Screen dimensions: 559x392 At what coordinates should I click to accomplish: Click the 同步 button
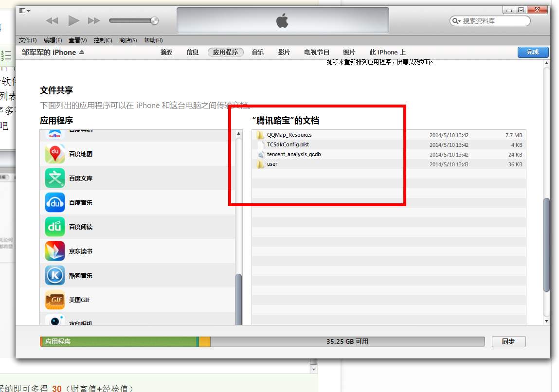point(508,341)
